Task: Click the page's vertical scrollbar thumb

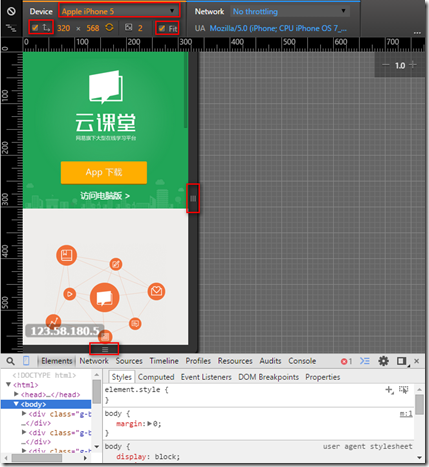Action: pyautogui.click(x=186, y=91)
